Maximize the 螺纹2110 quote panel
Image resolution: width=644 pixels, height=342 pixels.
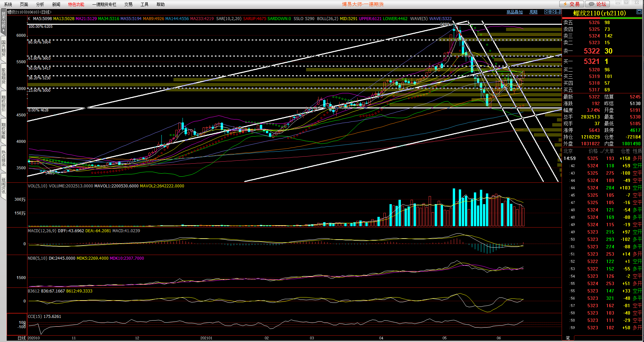pyautogui.click(x=639, y=12)
